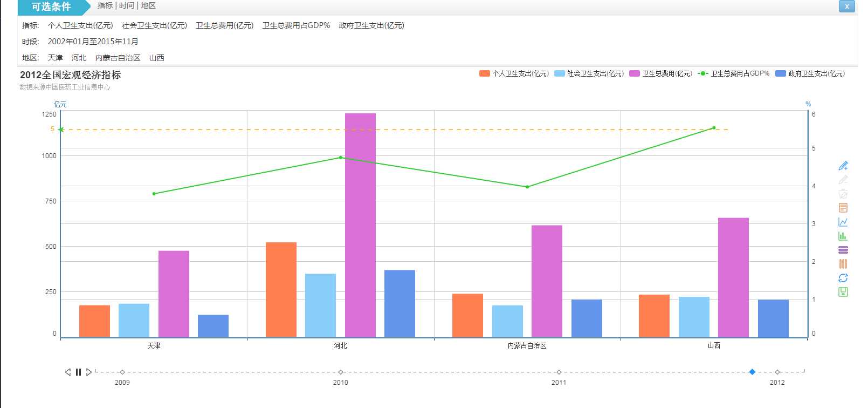Screen dimensions: 868x408
Task: Save chart as image icon
Action: tap(843, 292)
